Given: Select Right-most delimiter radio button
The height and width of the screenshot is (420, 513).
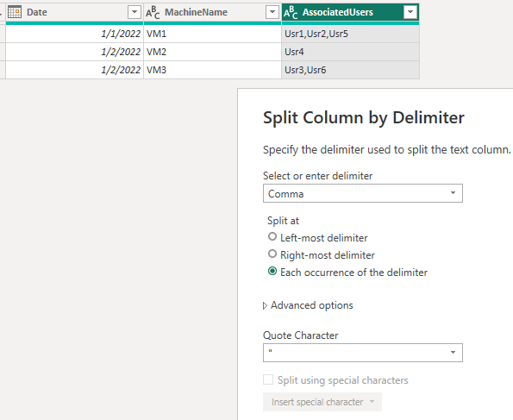Looking at the screenshot, I should tap(272, 254).
